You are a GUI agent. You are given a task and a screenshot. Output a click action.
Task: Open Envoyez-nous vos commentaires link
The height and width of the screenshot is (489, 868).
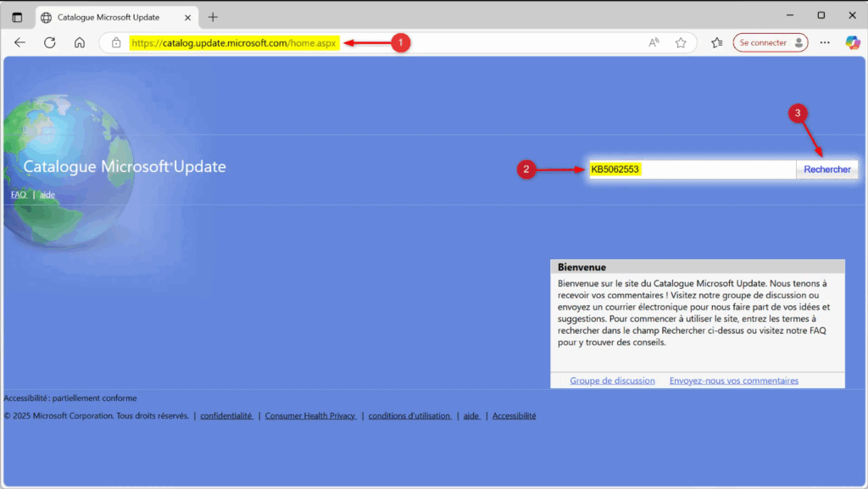pyautogui.click(x=734, y=381)
